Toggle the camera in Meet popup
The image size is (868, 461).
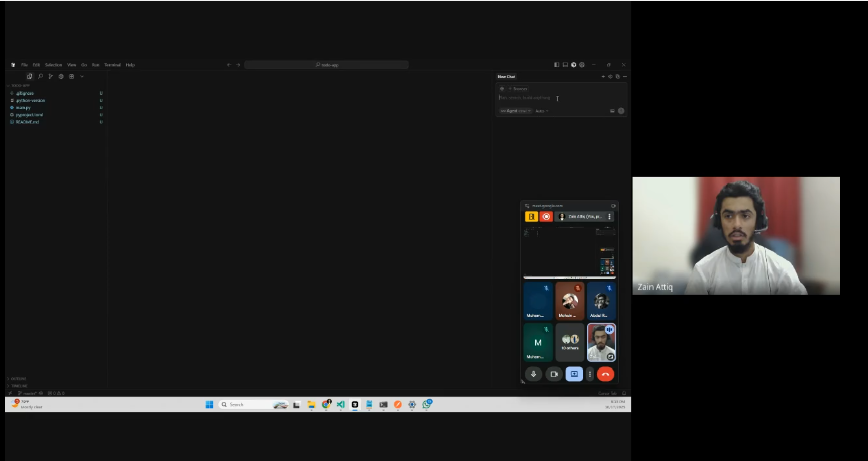pos(554,374)
